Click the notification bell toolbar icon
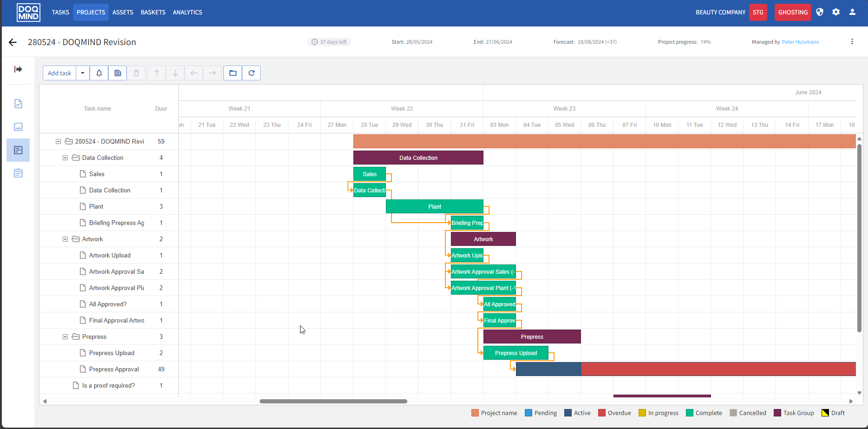 [x=99, y=73]
